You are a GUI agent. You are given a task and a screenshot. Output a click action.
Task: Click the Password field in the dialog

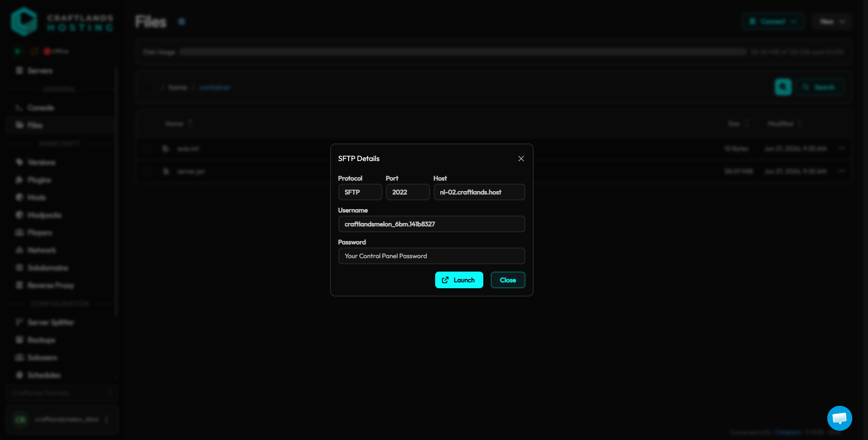coord(431,256)
